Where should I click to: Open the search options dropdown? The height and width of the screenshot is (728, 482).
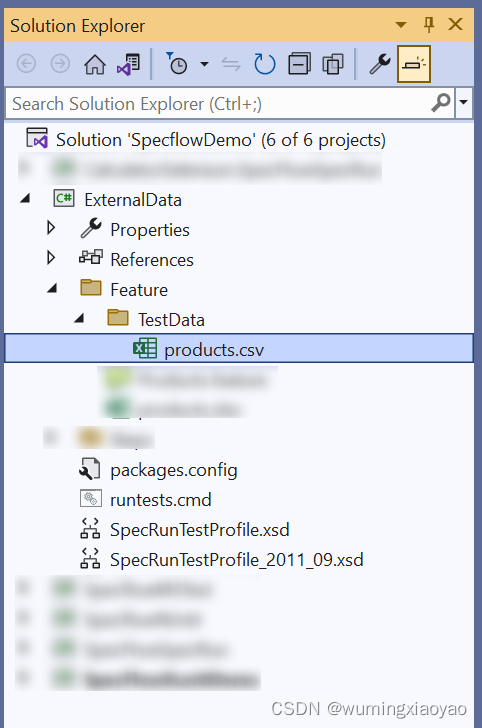pos(463,103)
